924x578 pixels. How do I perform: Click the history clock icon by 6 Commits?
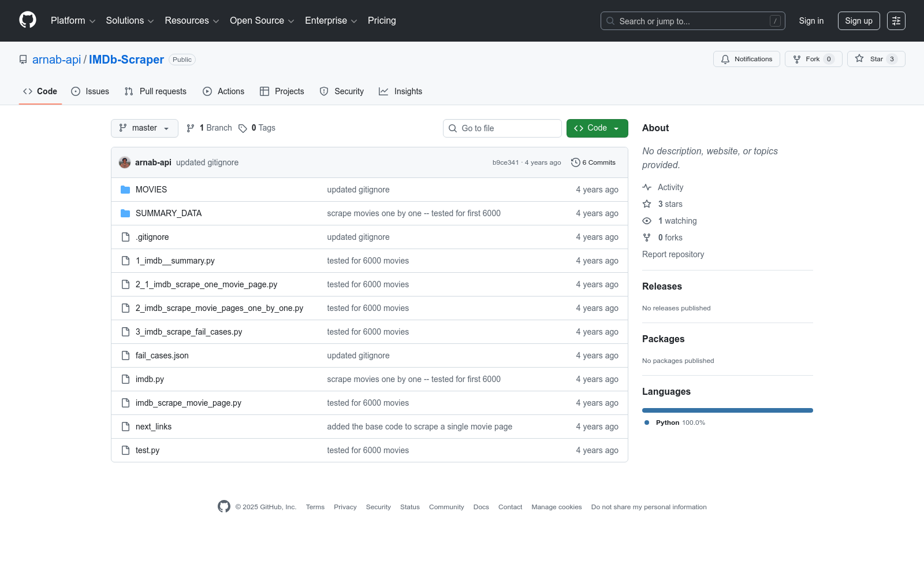click(x=575, y=162)
